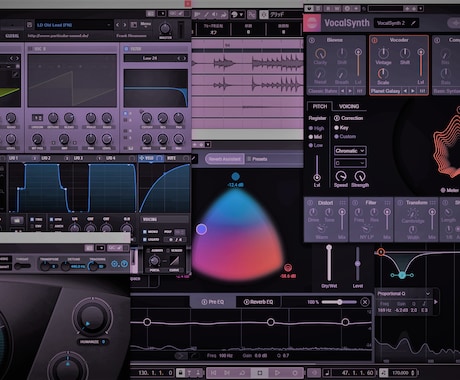Viewport: 460px width, 380px height.
Task: Open the synth Menu button
Action: pos(145,24)
